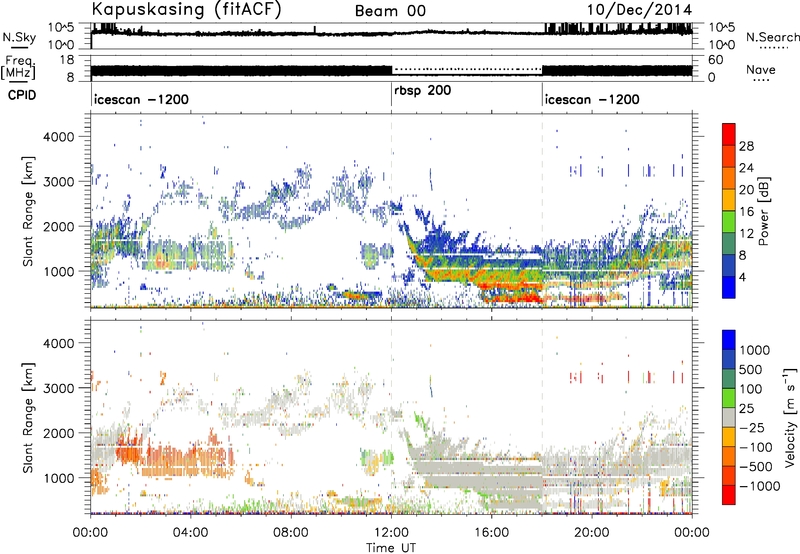Click the 'Slant Range [km]' label of the power panel
This screenshot has width=800, height=554.
28,211
